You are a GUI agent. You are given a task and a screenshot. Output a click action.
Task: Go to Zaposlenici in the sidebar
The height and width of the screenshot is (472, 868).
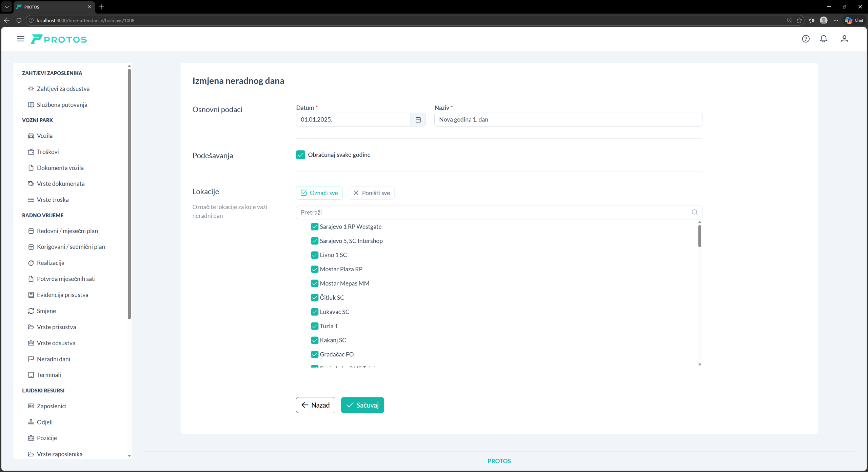[x=52, y=406]
